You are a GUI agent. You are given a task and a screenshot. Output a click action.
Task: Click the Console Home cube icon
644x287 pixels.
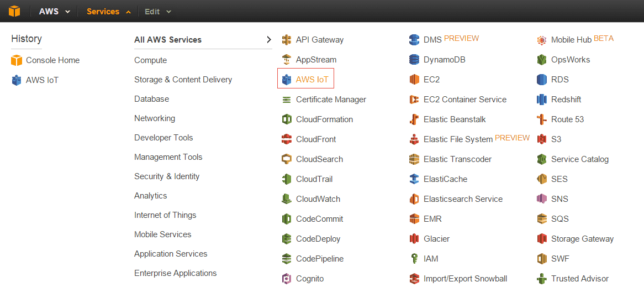tap(17, 60)
